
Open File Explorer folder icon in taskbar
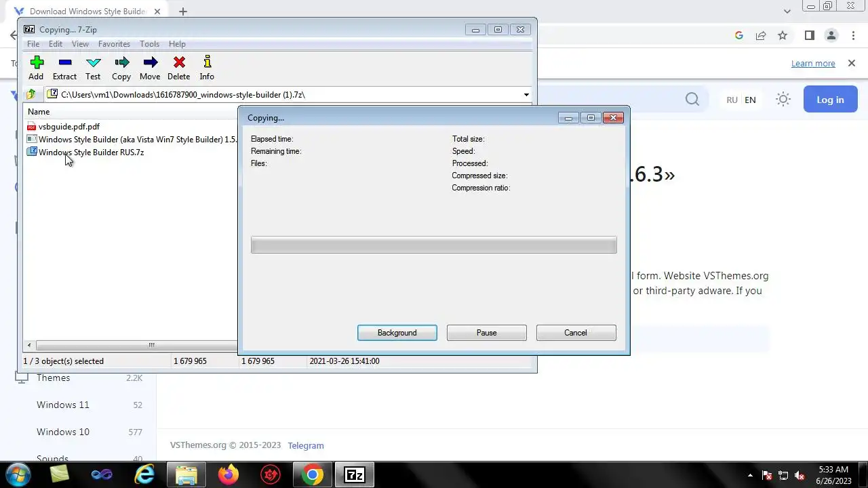186,475
